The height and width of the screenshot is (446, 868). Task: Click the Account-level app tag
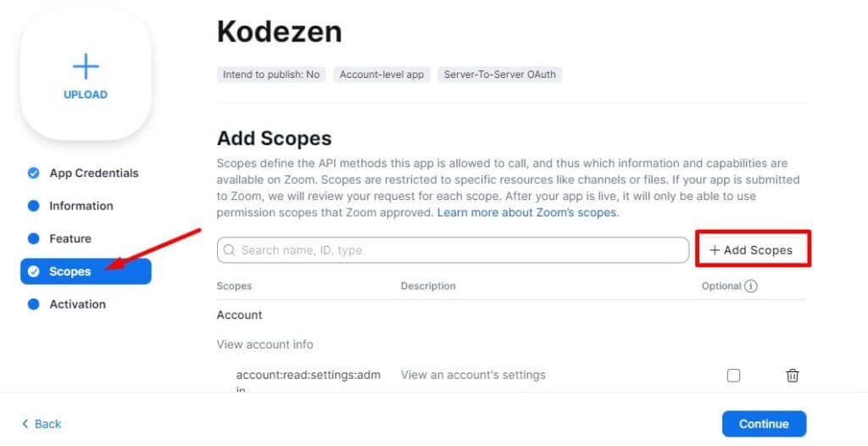point(381,75)
